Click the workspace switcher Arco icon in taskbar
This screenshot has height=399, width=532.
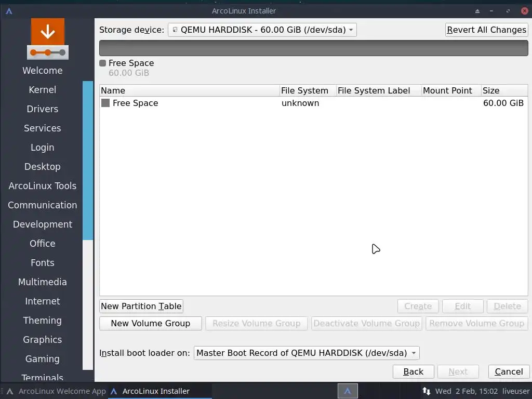348,391
